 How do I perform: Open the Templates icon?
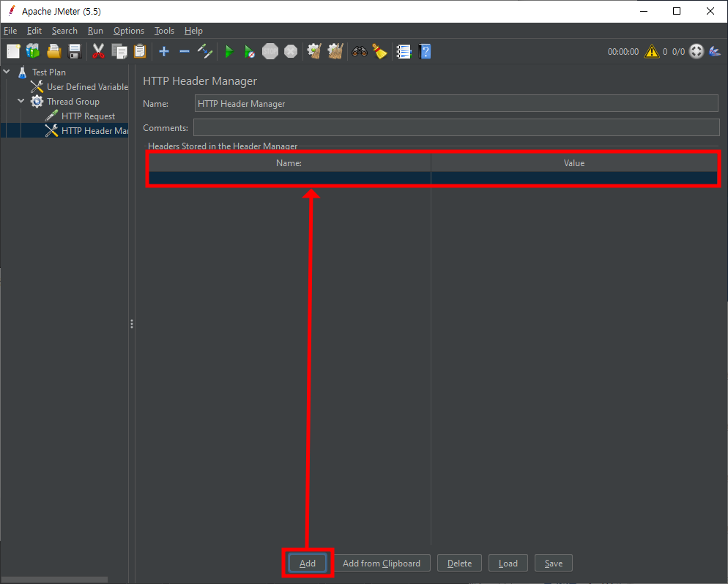(34, 51)
